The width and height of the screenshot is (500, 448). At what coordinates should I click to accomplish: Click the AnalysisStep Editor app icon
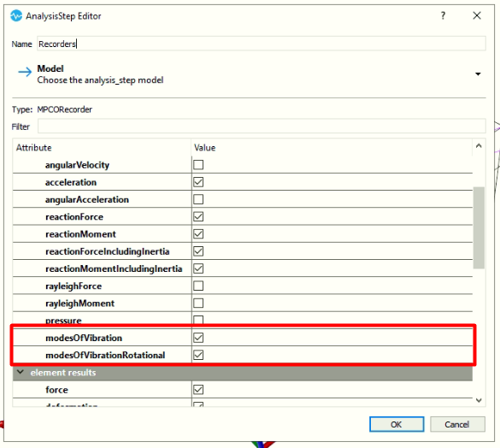pos(16,15)
